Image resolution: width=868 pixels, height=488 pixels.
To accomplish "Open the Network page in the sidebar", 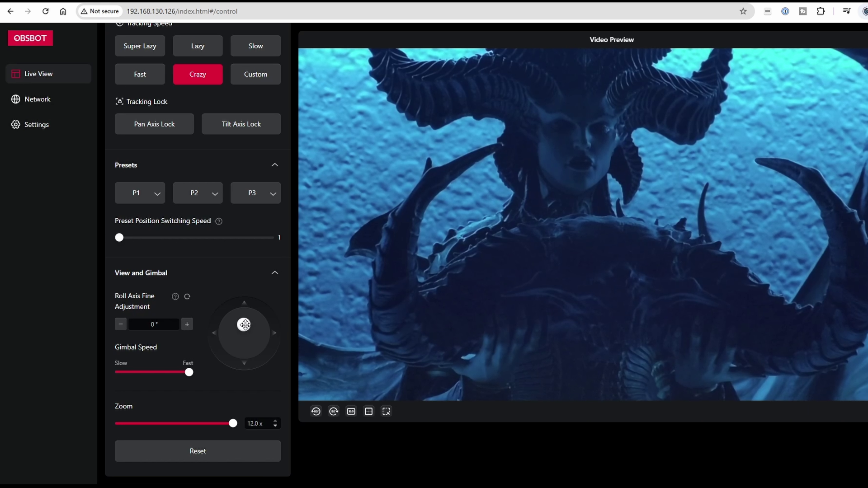I will click(38, 99).
